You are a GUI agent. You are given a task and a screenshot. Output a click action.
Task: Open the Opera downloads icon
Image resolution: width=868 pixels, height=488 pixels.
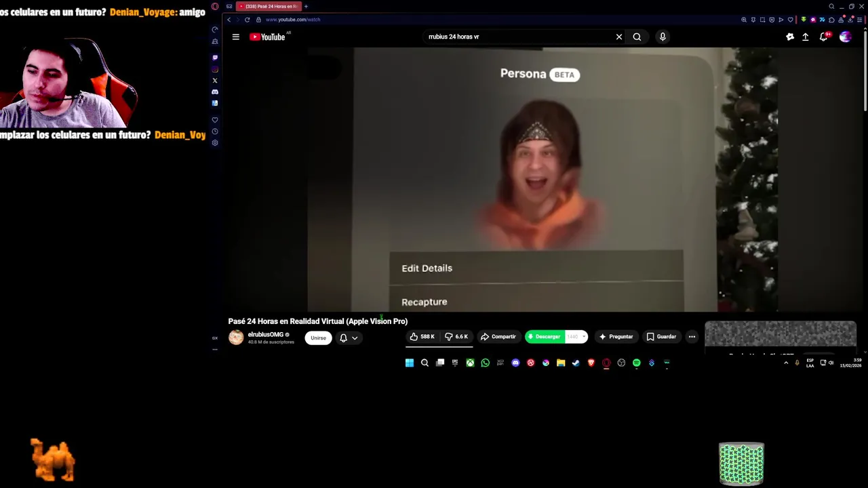[850, 20]
